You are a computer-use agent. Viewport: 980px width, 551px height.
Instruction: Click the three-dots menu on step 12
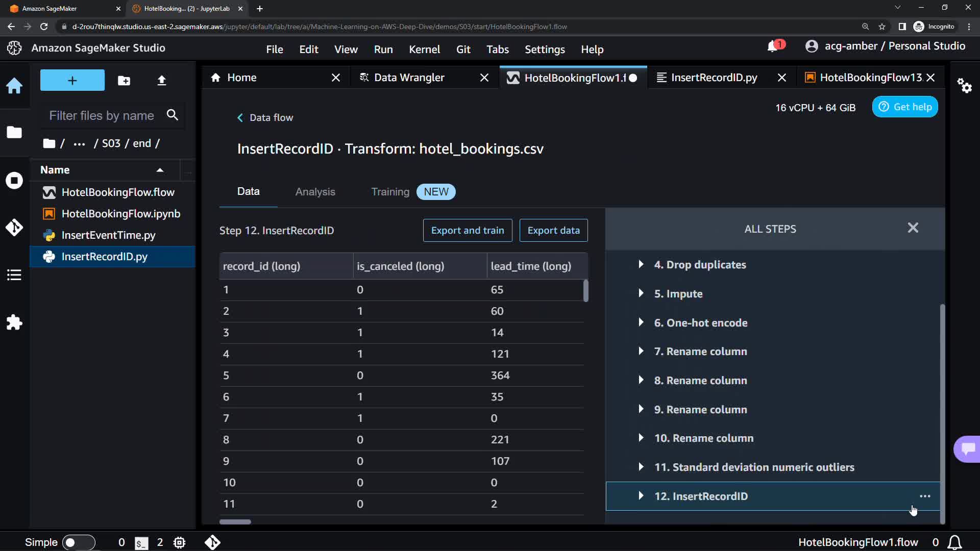[x=924, y=496]
